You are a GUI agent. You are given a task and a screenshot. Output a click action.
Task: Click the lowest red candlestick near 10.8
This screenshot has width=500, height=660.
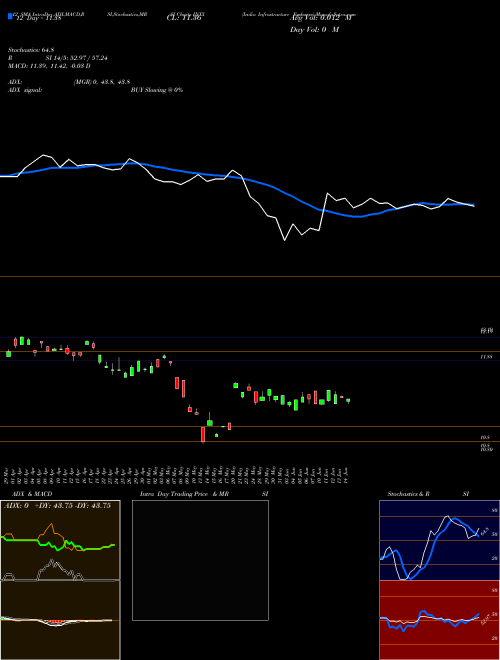click(x=203, y=435)
